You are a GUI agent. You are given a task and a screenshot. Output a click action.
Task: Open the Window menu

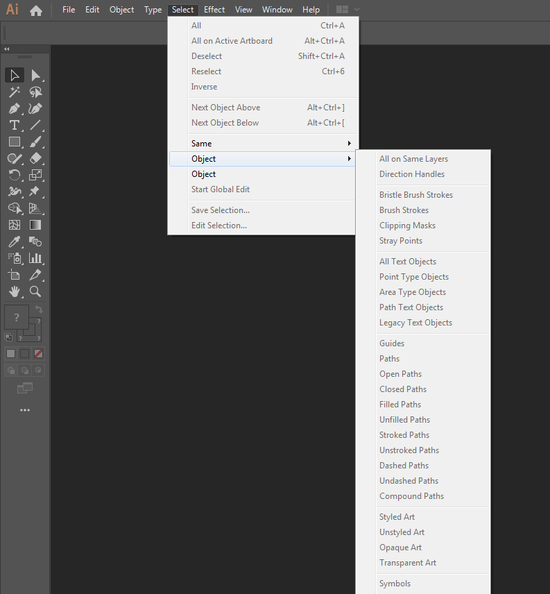277,9
